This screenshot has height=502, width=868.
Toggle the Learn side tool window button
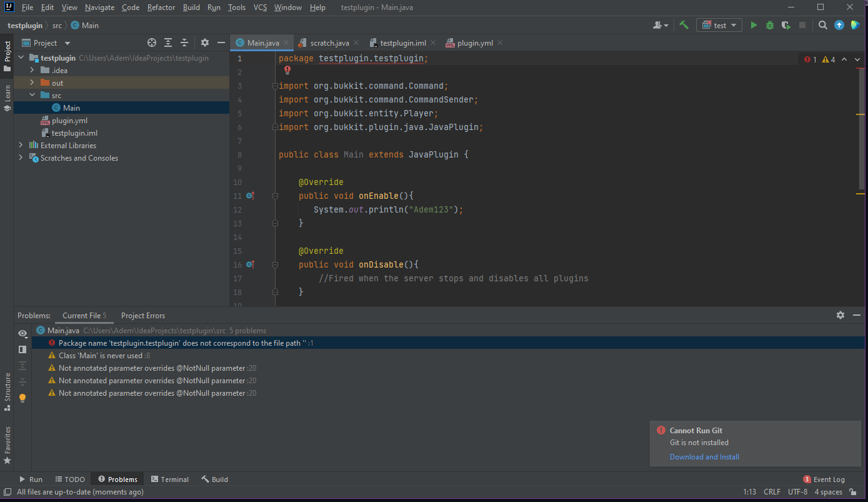pos(7,98)
